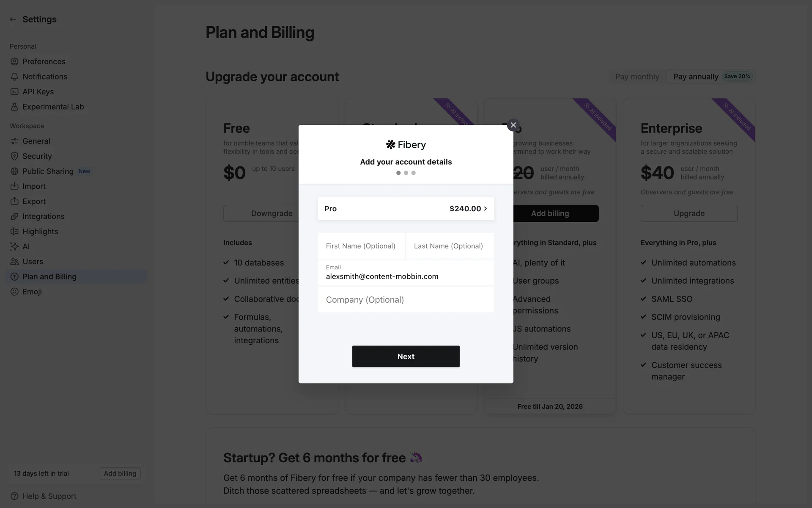Click the back arrow beside Settings
This screenshot has width=812, height=508.
coord(13,19)
